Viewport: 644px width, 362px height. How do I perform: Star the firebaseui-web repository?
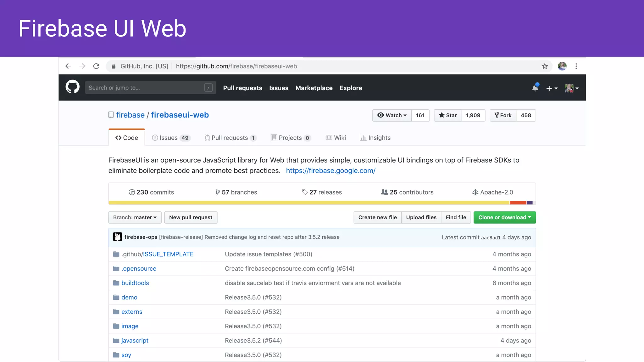pyautogui.click(x=448, y=115)
